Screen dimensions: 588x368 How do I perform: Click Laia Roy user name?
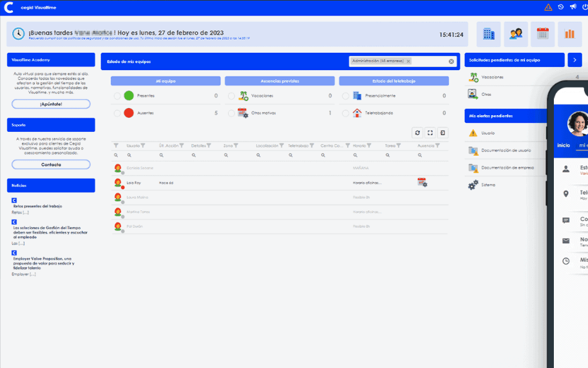(133, 183)
